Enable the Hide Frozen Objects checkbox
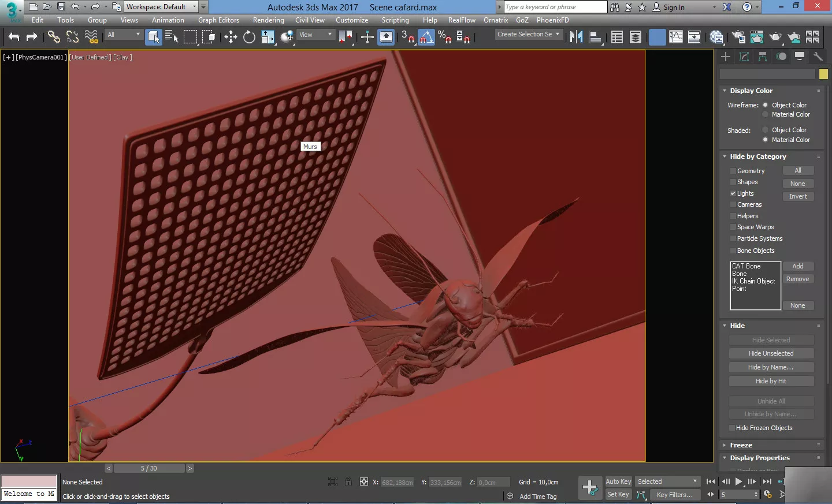832x504 pixels. pos(732,428)
